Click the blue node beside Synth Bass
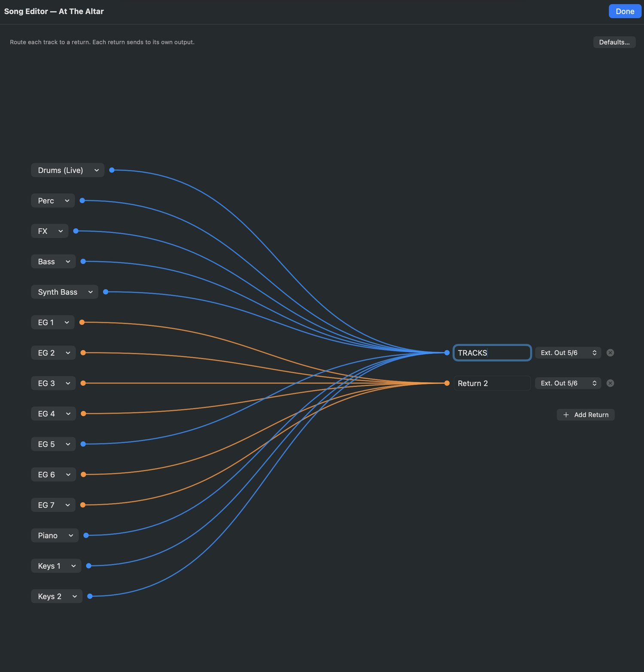Screen dimensions: 644x672 point(106,292)
